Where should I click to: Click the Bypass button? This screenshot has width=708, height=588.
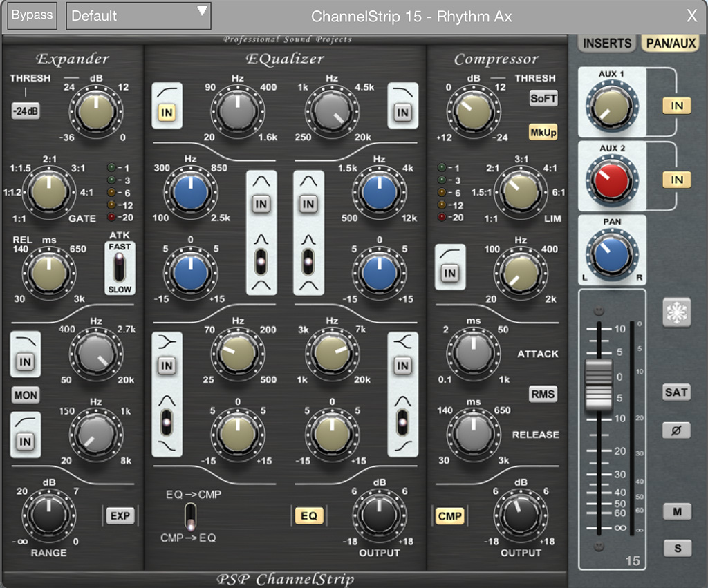32,15
